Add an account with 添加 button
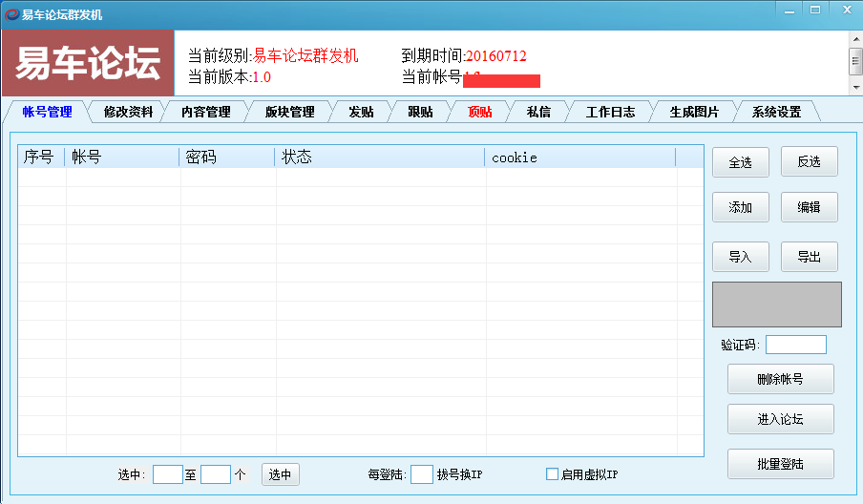 (740, 207)
